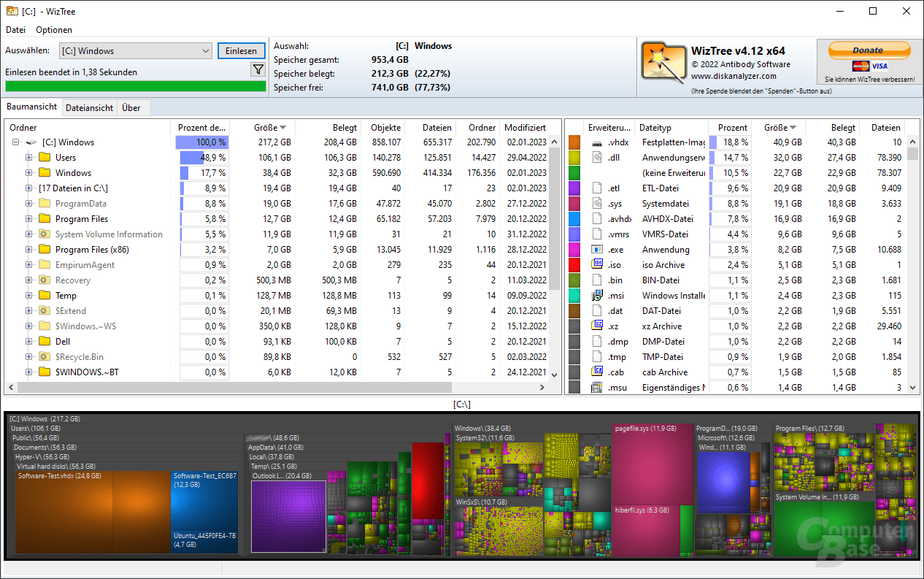This screenshot has width=924, height=579.
Task: Open the Optionen menu
Action: tap(53, 30)
